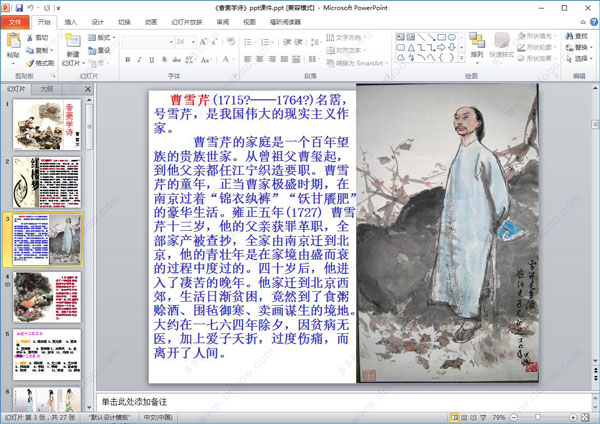600x424 pixels.
Task: Toggle align text right
Action: coord(272,59)
